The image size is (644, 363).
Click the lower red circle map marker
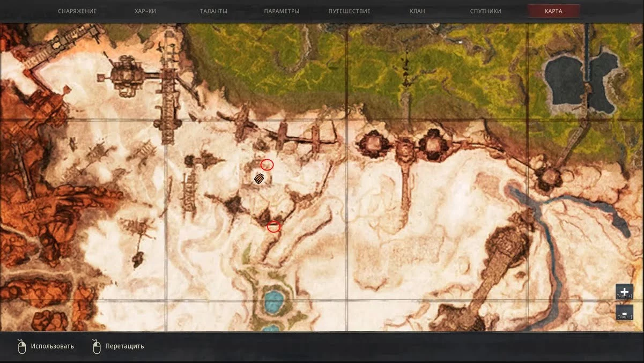(273, 227)
